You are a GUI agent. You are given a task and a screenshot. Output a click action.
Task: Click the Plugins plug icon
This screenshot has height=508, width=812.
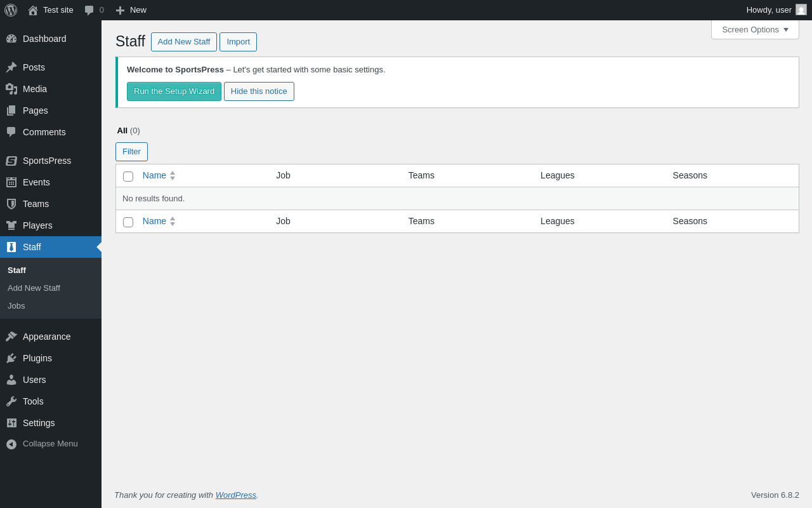click(x=11, y=358)
